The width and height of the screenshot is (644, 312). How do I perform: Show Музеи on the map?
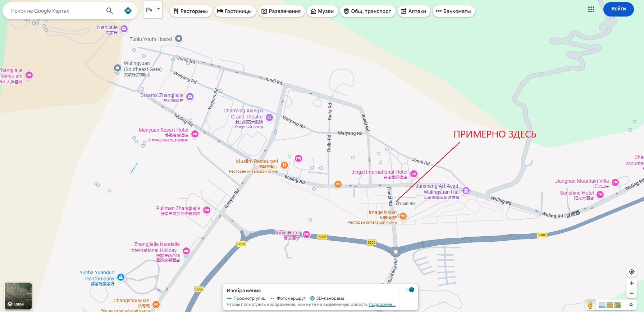tap(323, 11)
